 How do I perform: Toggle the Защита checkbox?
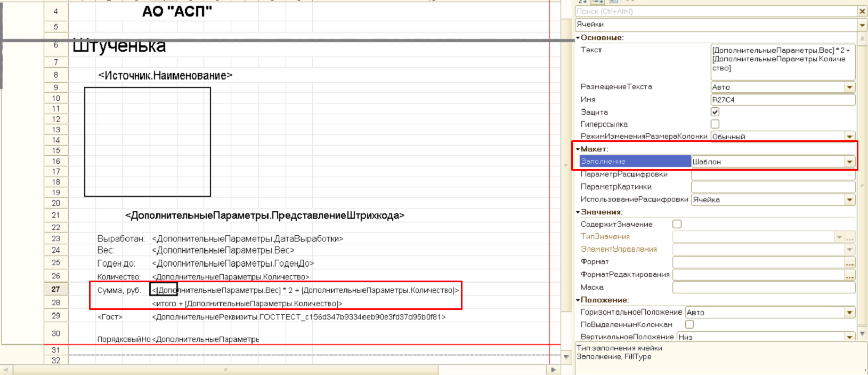715,112
